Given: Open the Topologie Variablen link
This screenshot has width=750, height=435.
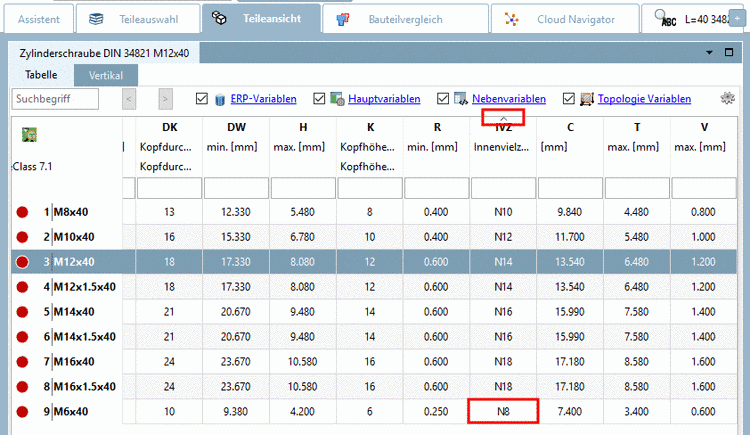Looking at the screenshot, I should (644, 99).
